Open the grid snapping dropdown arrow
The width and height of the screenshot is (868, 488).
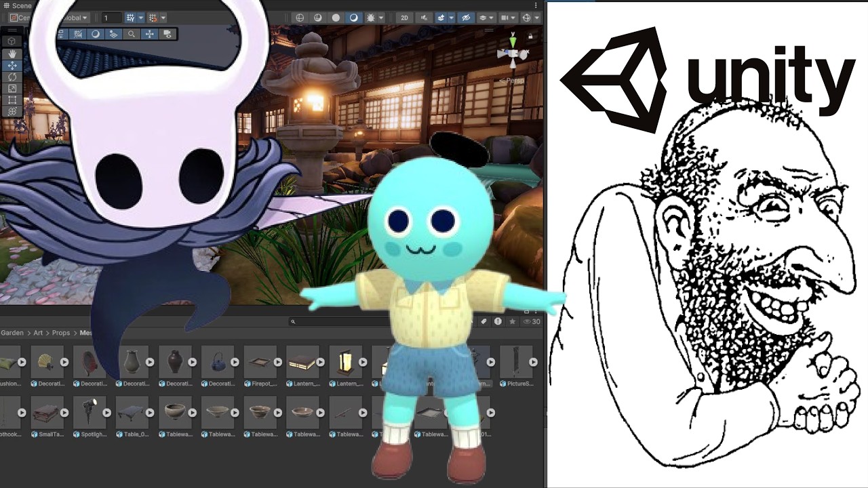tap(141, 18)
